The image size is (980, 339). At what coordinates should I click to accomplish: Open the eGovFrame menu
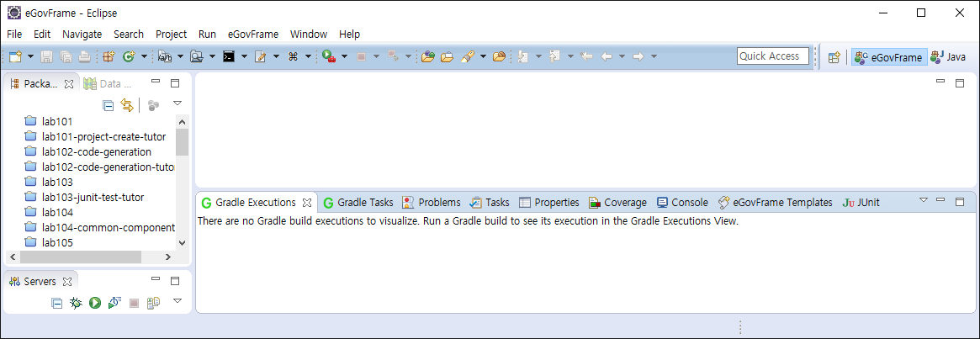pyautogui.click(x=252, y=34)
